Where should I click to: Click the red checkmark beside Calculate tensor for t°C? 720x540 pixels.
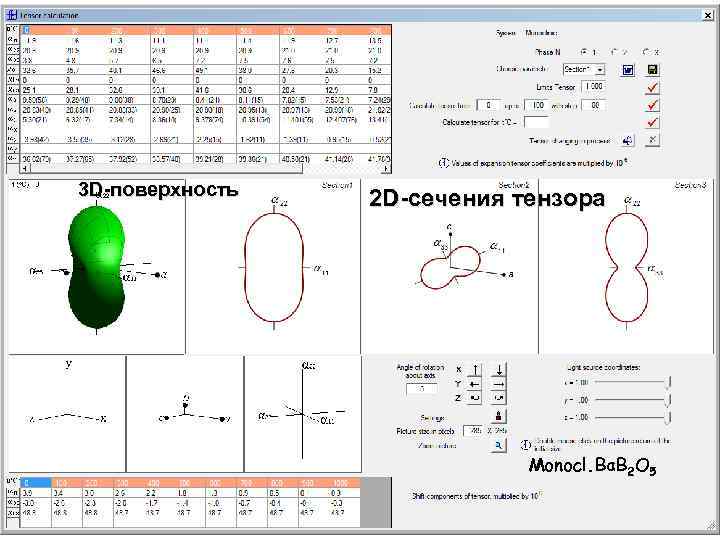click(x=652, y=123)
